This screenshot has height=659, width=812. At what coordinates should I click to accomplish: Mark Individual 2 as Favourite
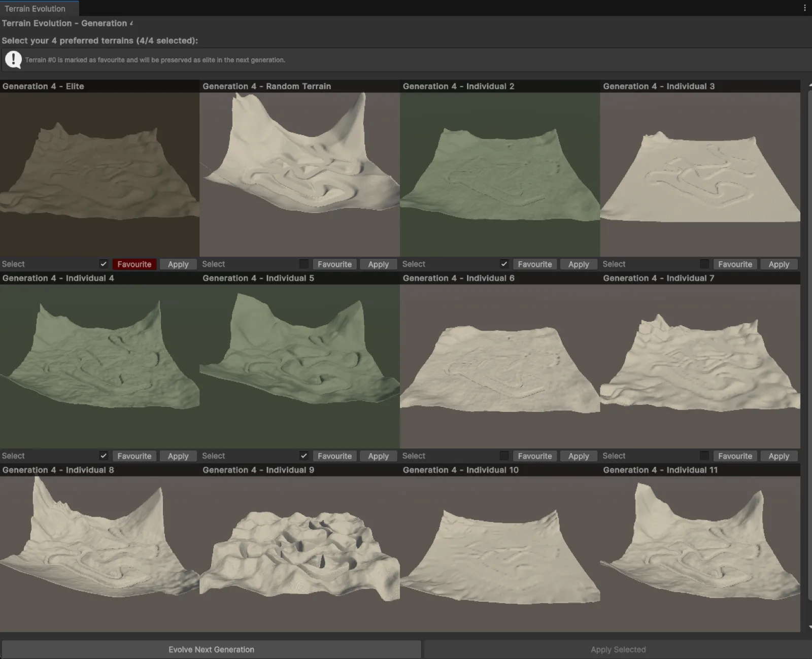[535, 264]
